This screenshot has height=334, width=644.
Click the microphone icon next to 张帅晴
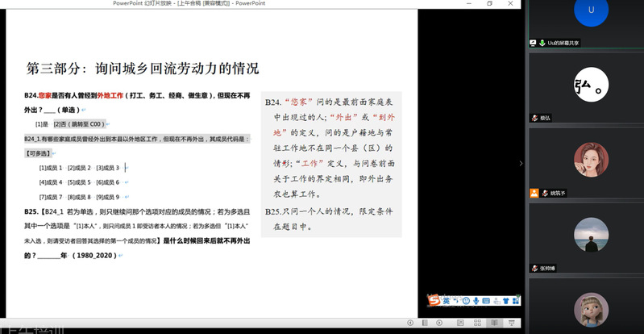534,268
